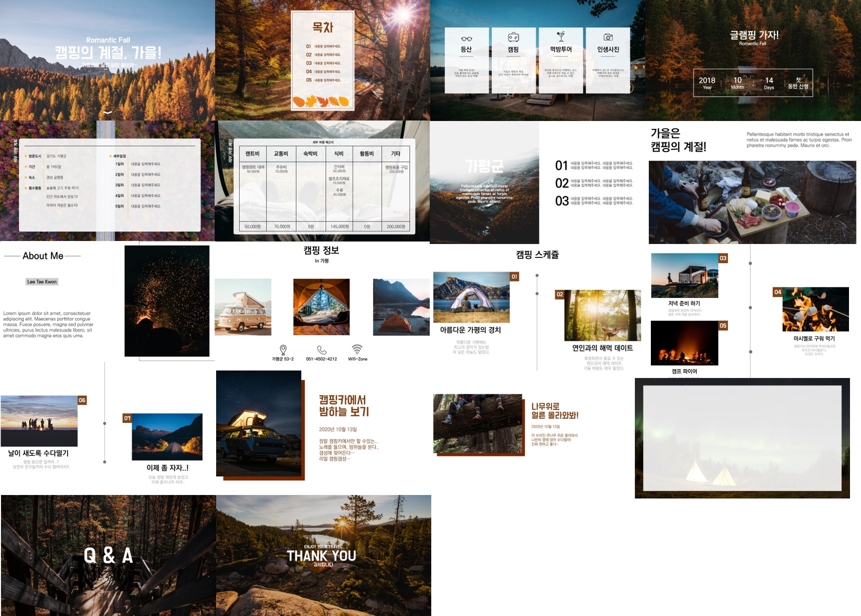Click the 캠핑카에서 밤하늘 보기 title
This screenshot has width=861, height=616.
click(x=344, y=405)
